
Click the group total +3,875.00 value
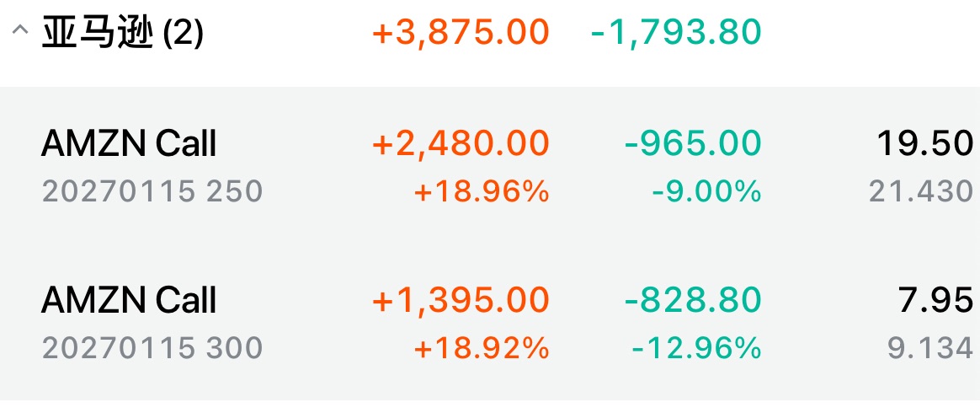461,33
